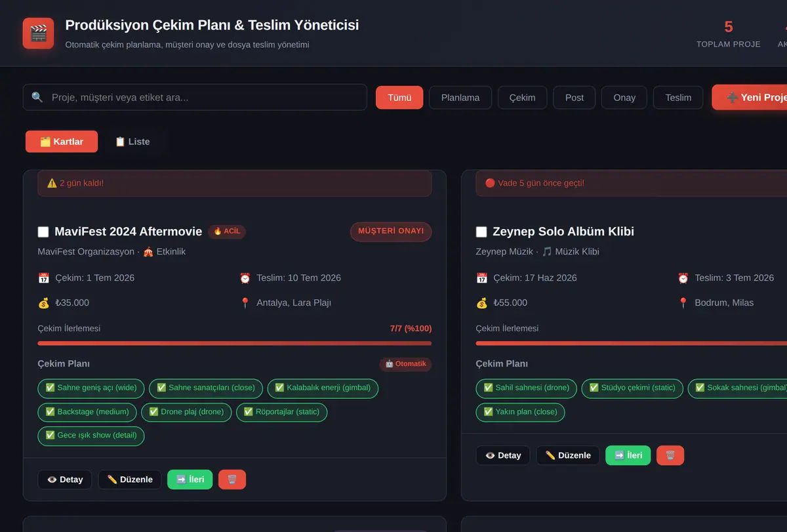Click the money bag icon beside ₺55.000
Viewport: 787px width, 532px height.
[x=482, y=303]
